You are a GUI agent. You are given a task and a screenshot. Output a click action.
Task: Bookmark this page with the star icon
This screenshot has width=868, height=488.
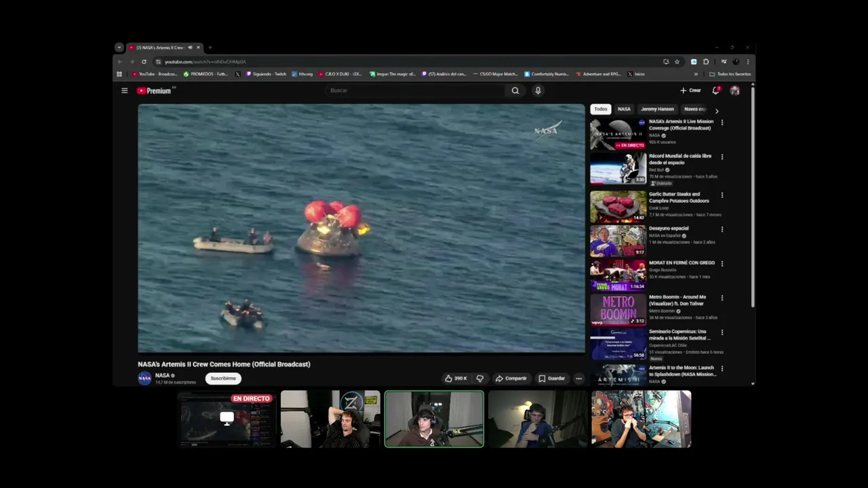[x=677, y=62]
